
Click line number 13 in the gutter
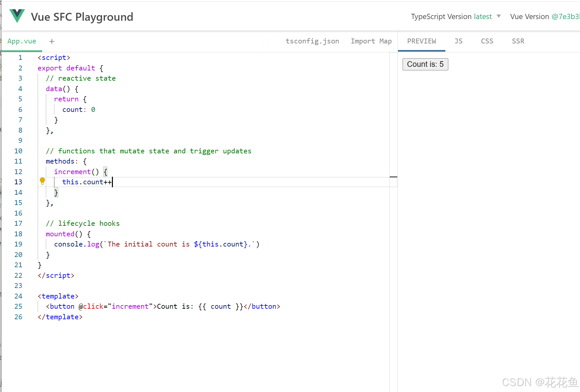pyautogui.click(x=18, y=182)
